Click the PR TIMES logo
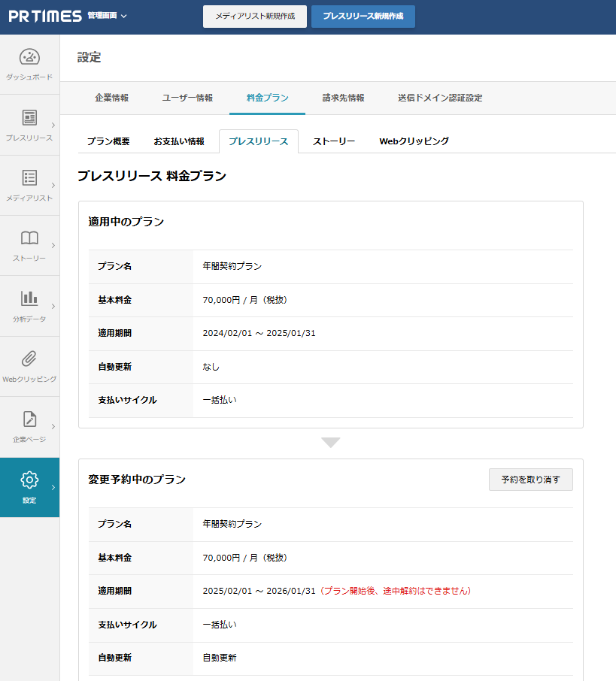Screen dimensions: 616x681 pos(45,16)
